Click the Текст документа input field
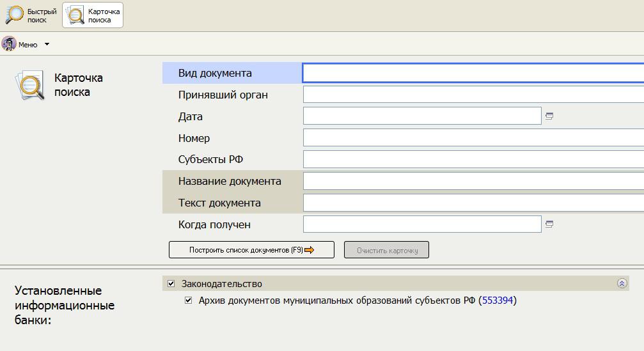This screenshot has height=351, width=644. click(x=473, y=203)
